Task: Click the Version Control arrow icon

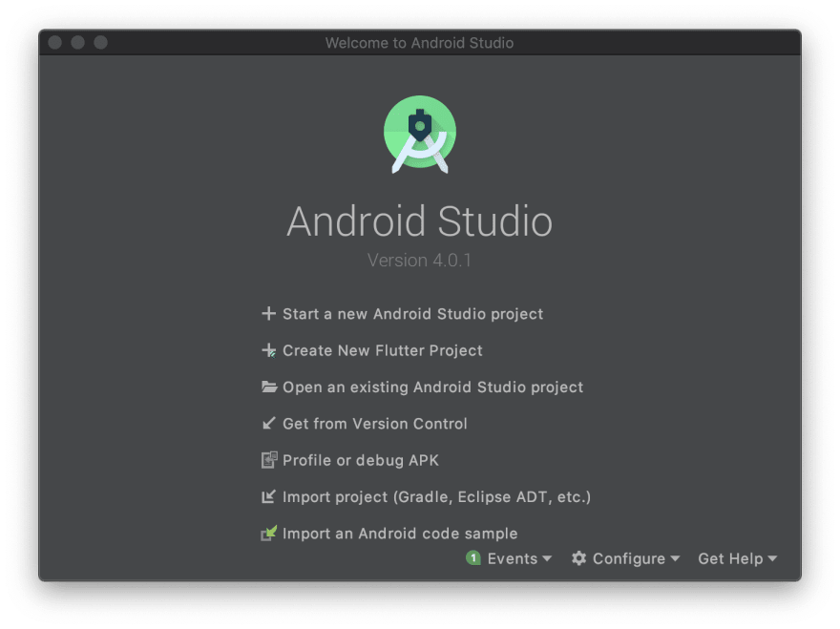Action: (x=269, y=423)
